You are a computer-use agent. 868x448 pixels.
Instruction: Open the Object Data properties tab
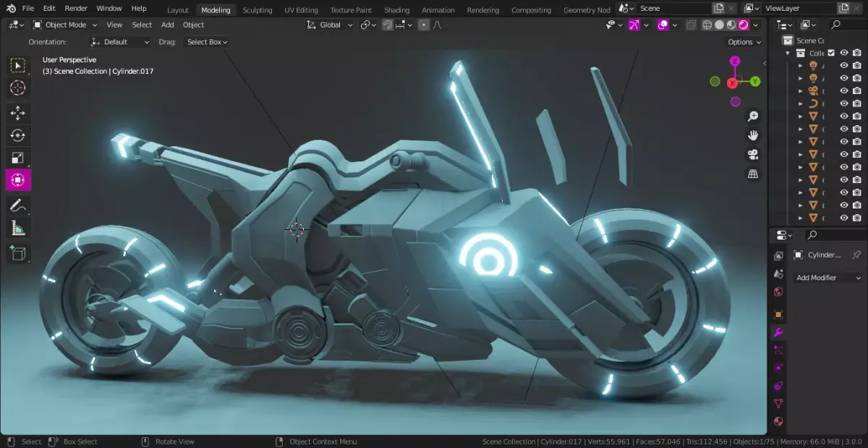[778, 404]
